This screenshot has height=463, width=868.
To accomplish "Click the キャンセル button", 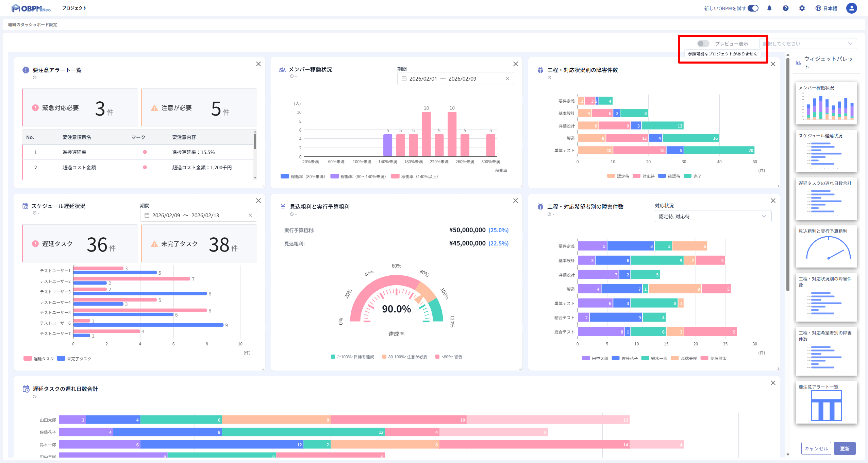I will click(816, 448).
